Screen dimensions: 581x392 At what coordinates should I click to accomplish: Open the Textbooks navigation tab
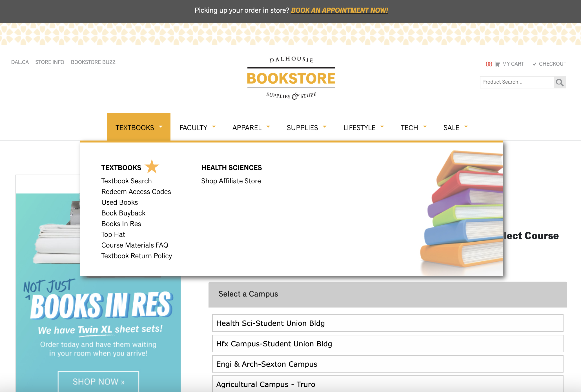(139, 127)
